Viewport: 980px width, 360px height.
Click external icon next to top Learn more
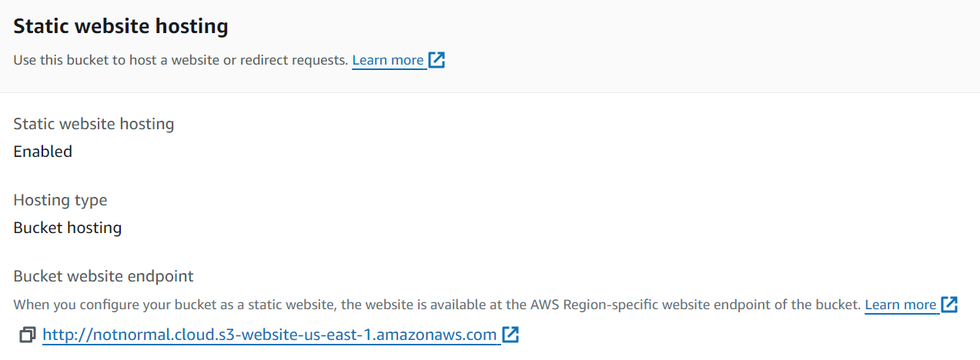[436, 60]
